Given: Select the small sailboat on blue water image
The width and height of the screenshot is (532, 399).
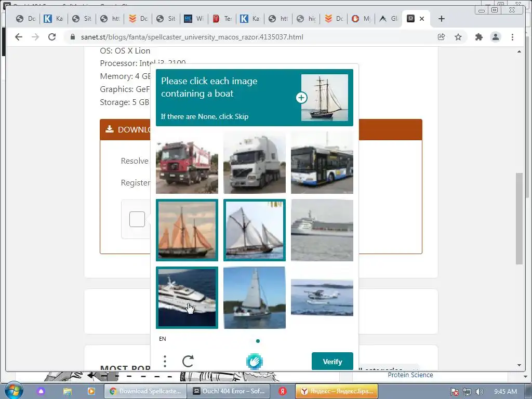Looking at the screenshot, I should pos(255,298).
